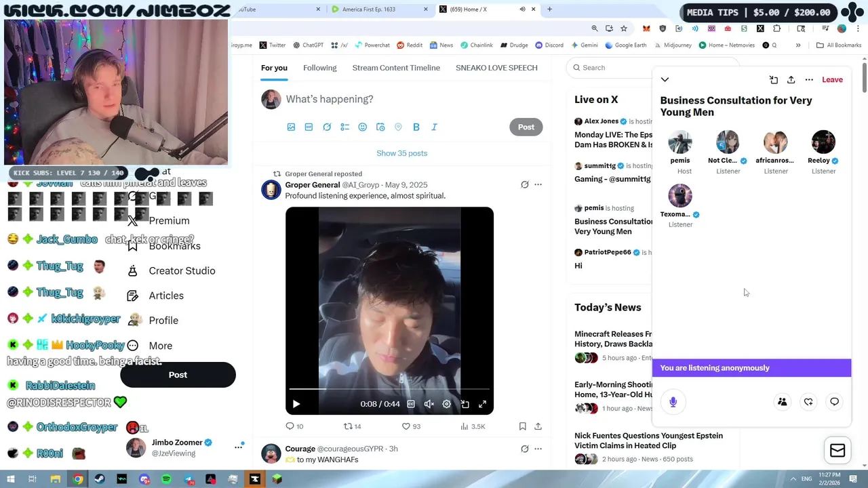The width and height of the screenshot is (868, 488).
Task: Bookmark the Groper General post
Action: [522, 426]
